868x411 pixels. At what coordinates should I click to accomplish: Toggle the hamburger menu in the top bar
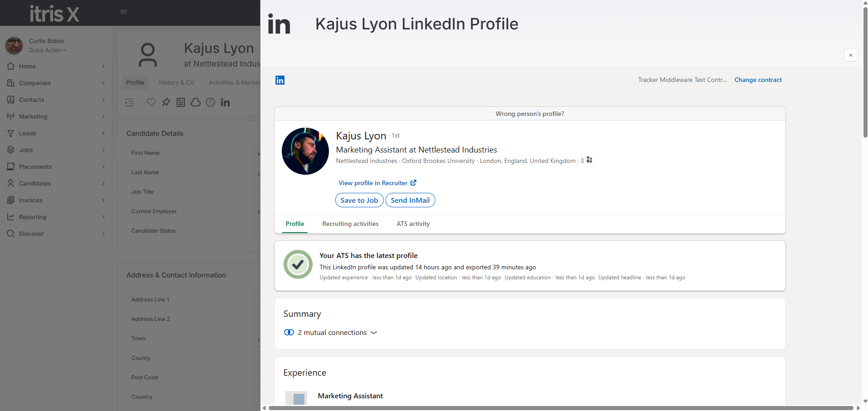click(124, 12)
